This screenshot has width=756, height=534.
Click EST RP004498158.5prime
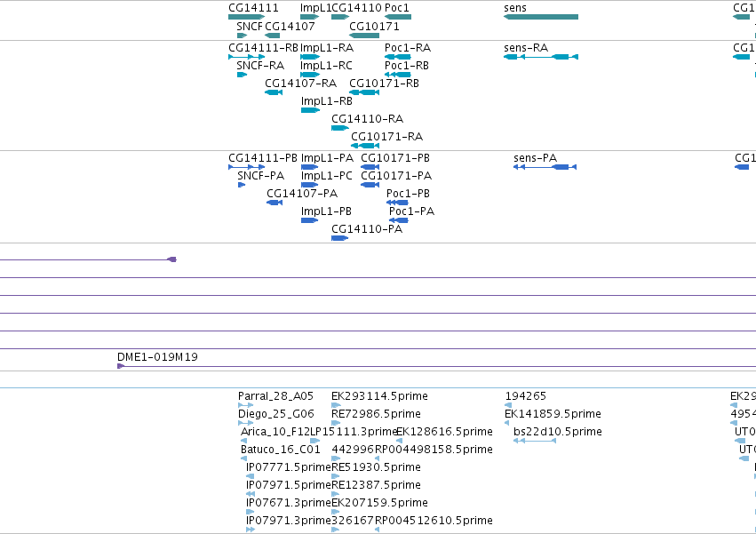coord(377,459)
